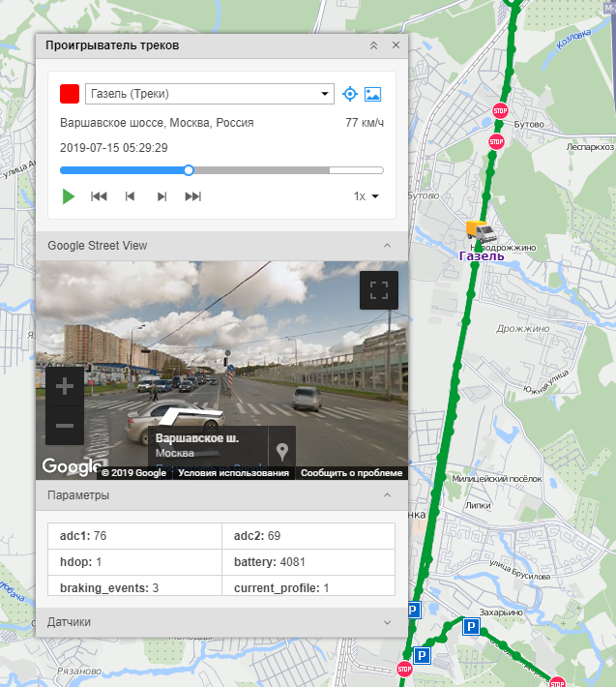Click the track timeline slider handle
The image size is (616, 687).
(x=189, y=170)
